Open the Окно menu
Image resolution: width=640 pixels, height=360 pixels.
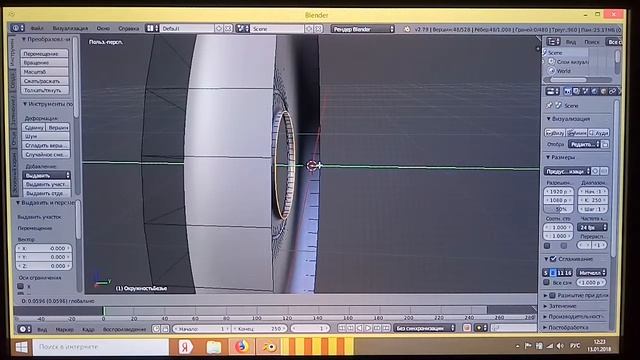point(103,29)
